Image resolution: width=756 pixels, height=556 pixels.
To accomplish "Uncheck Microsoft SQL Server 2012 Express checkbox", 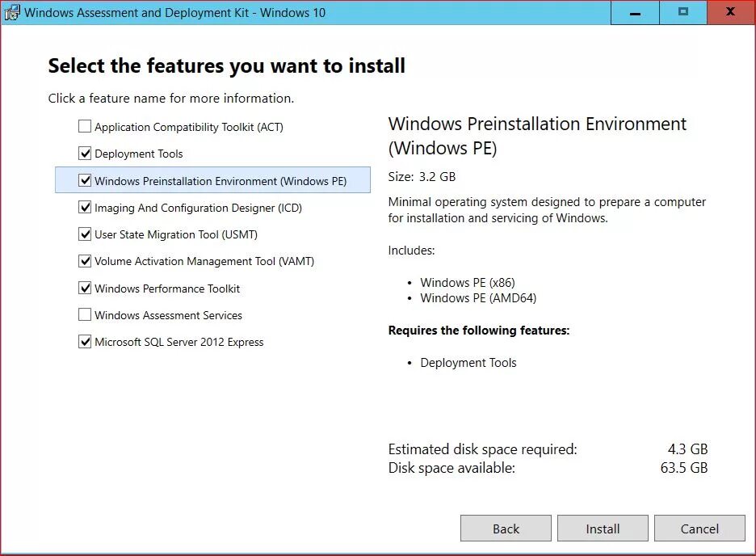I will click(x=84, y=342).
